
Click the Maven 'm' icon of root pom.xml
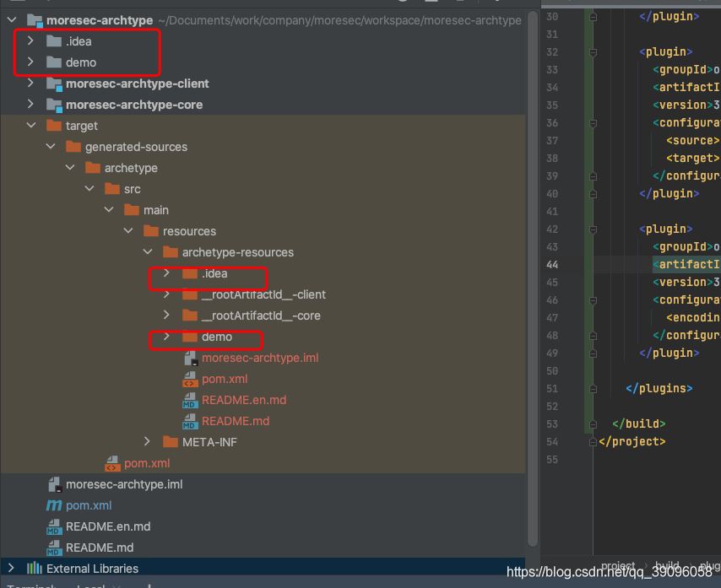click(54, 505)
